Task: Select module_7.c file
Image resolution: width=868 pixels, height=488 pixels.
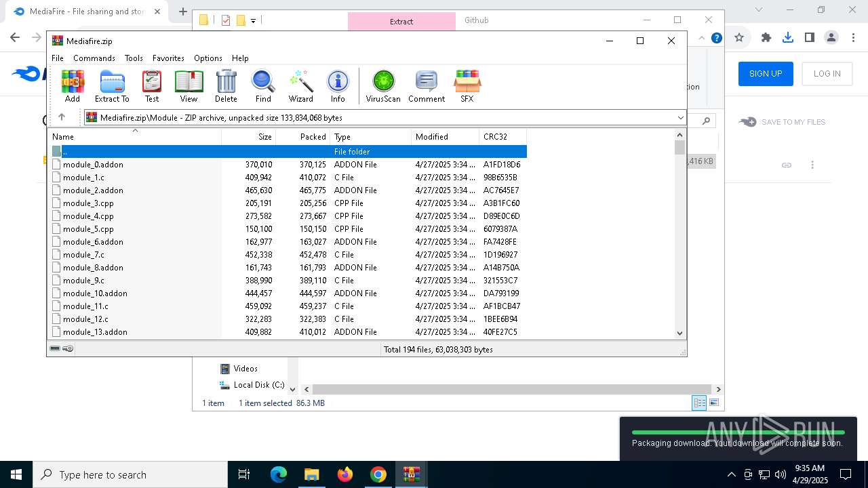Action: [x=289, y=254]
